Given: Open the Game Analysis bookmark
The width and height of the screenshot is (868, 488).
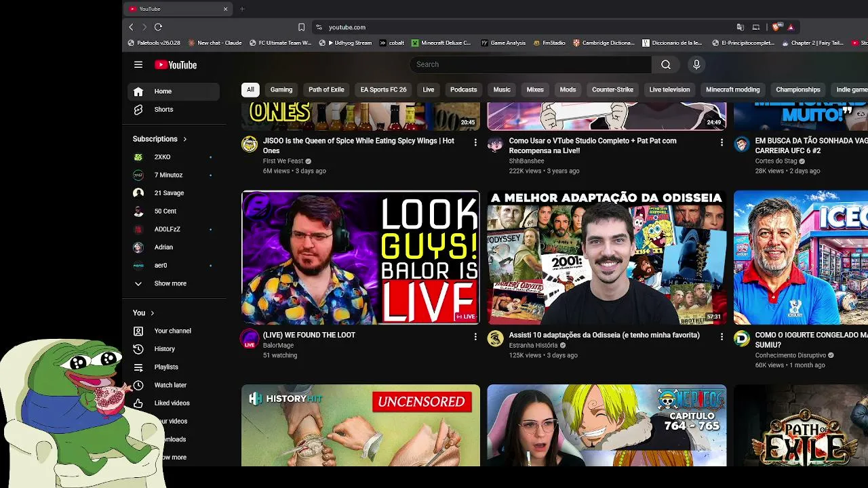Looking at the screenshot, I should [x=504, y=43].
